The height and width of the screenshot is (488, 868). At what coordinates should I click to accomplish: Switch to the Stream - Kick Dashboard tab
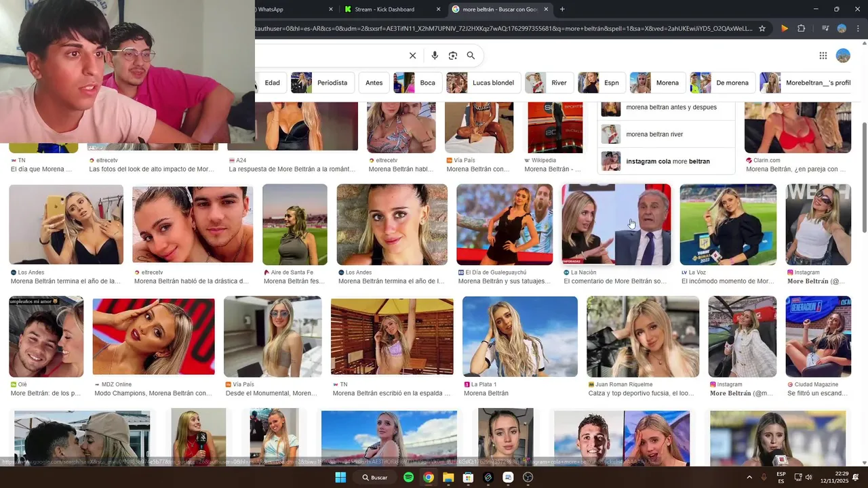click(393, 9)
